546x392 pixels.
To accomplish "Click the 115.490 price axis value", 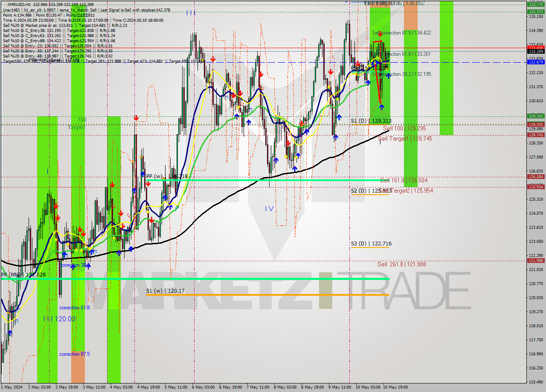I will click(x=536, y=382).
